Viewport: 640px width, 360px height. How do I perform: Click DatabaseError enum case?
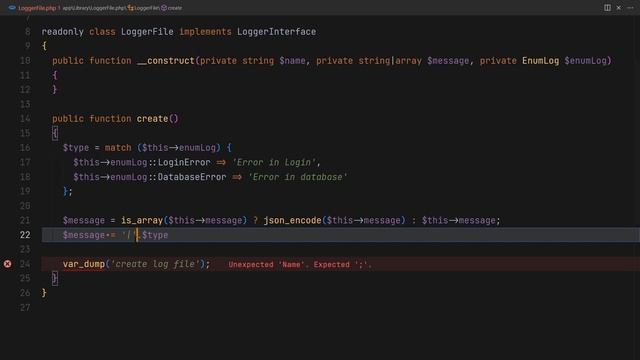click(192, 177)
